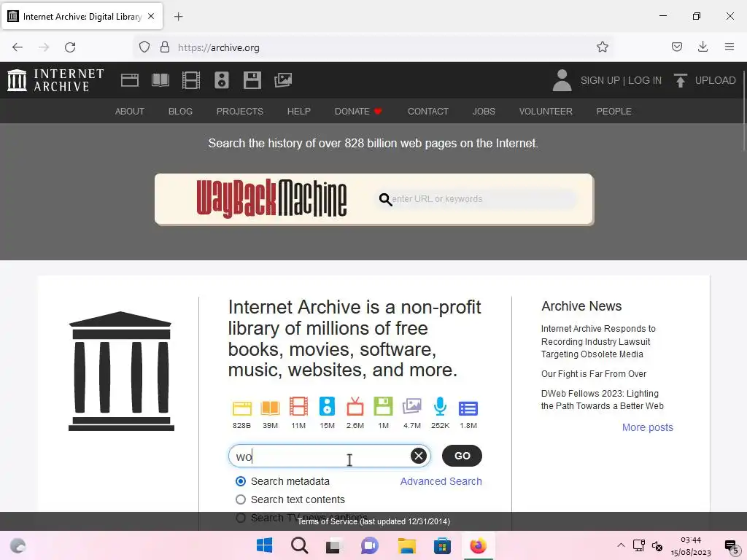Select the blue audio icon labeled 15M
Viewport: 747px width, 560px height.
tap(327, 407)
